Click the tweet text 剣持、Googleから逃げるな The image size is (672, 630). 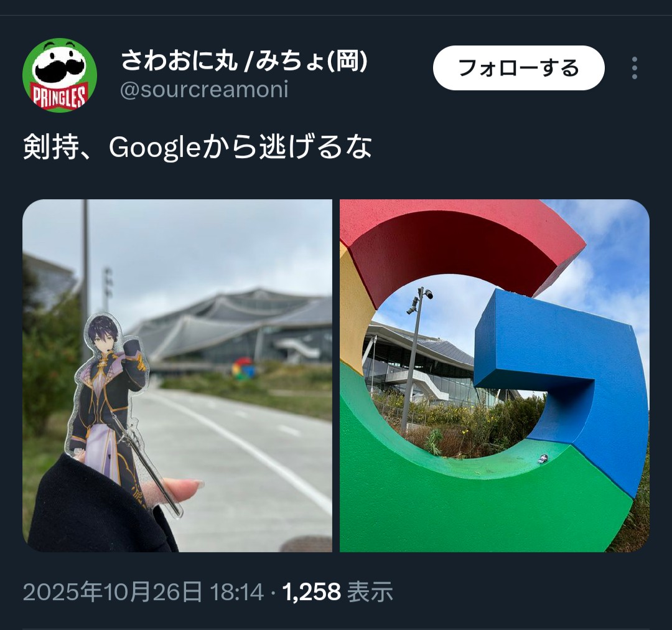point(197,147)
